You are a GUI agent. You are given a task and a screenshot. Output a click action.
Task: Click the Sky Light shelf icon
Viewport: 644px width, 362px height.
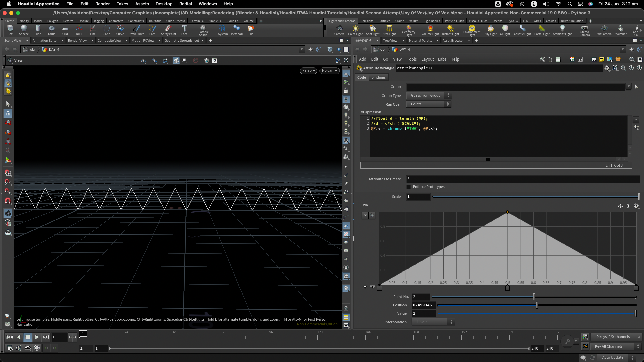point(490,29)
